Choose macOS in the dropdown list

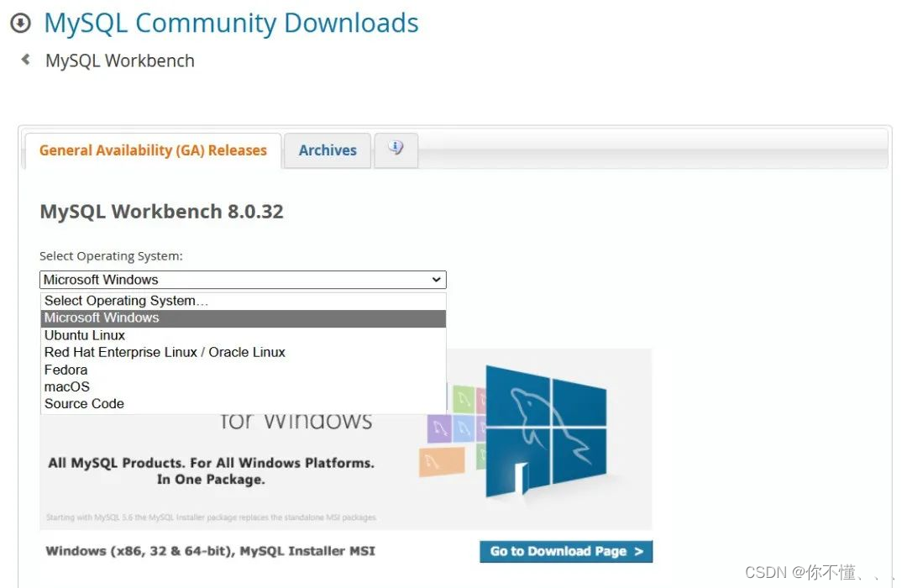pyautogui.click(x=243, y=386)
